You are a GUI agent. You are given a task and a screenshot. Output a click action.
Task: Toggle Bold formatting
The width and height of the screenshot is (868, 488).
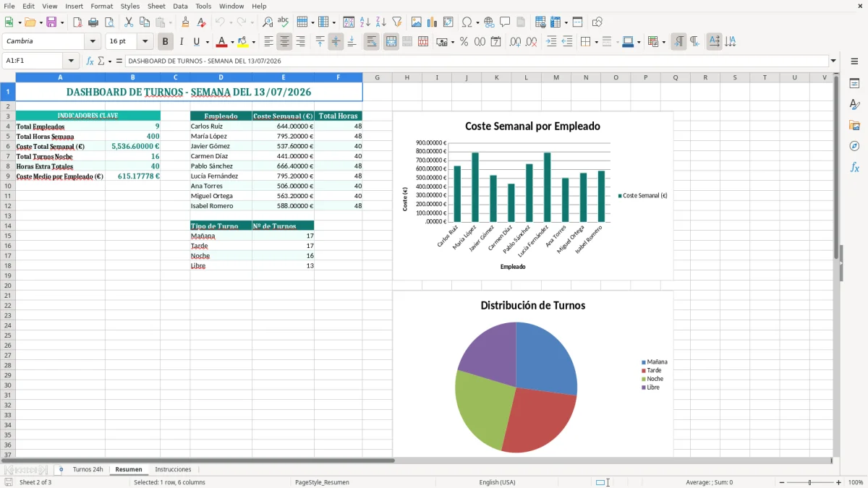[x=166, y=42]
